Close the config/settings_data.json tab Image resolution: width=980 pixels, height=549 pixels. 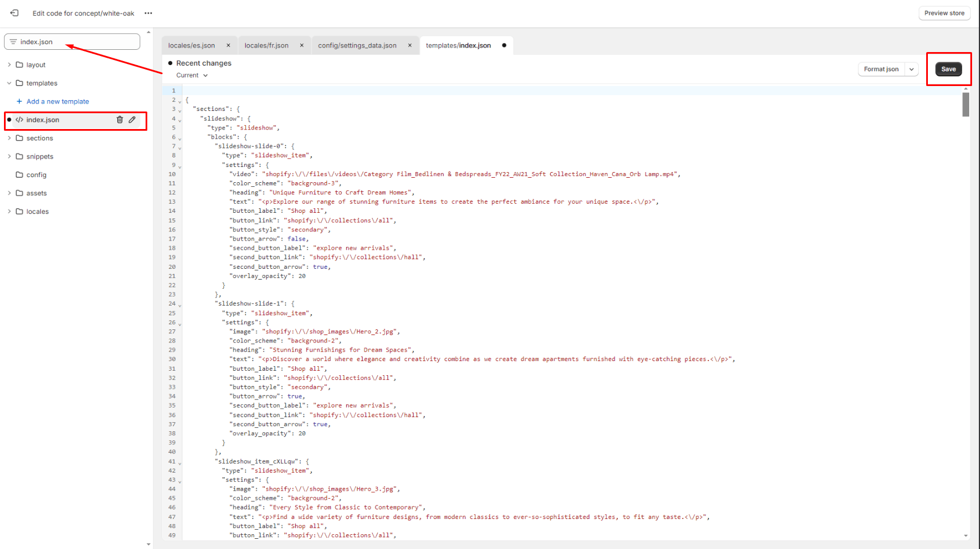point(410,45)
